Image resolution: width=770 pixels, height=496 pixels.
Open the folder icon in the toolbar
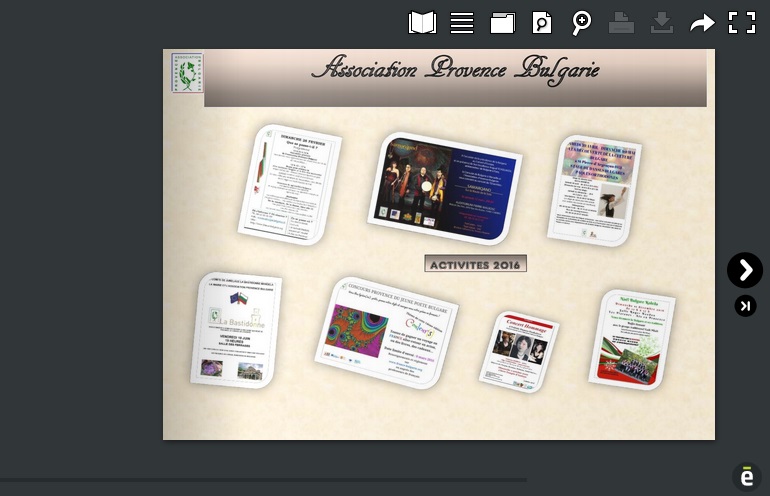pyautogui.click(x=502, y=23)
